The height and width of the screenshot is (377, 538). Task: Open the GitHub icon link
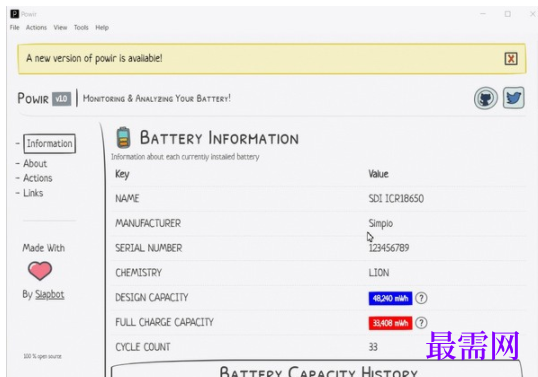coord(486,98)
